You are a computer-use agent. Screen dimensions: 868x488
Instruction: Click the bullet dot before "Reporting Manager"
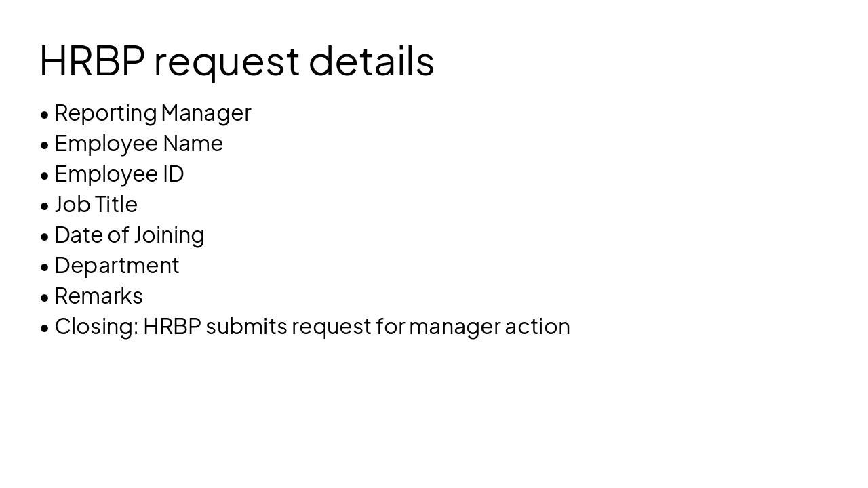(x=45, y=114)
